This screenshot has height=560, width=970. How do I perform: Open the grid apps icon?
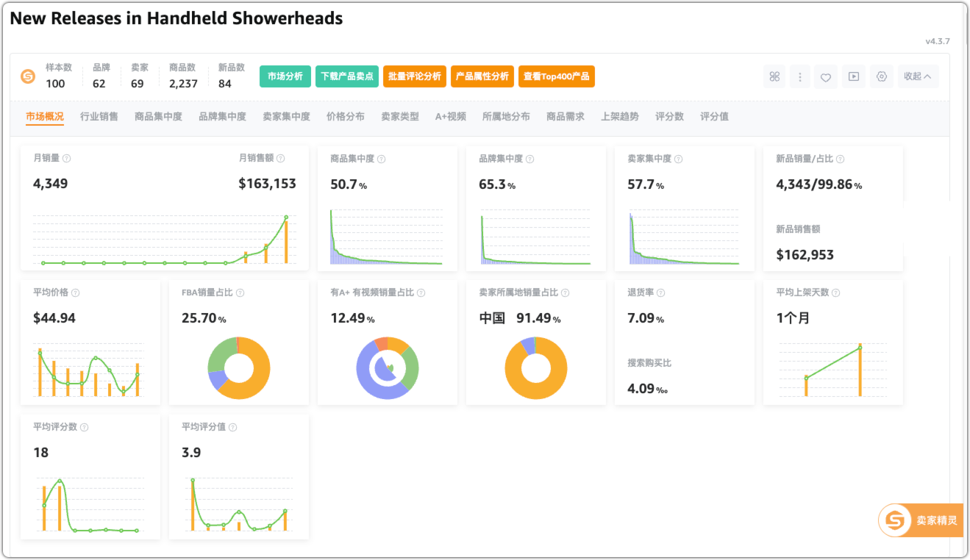click(774, 76)
